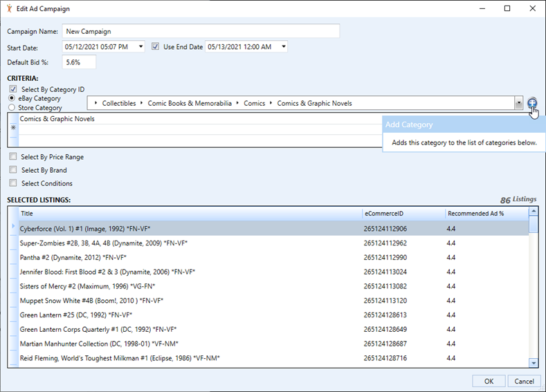Click the Campaign Name text field
The width and height of the screenshot is (546, 392).
201,31
